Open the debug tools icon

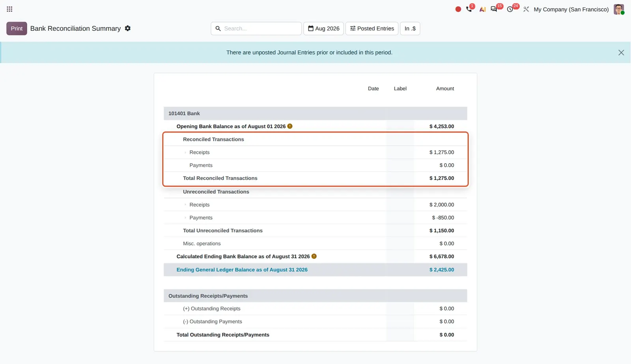[x=526, y=9]
